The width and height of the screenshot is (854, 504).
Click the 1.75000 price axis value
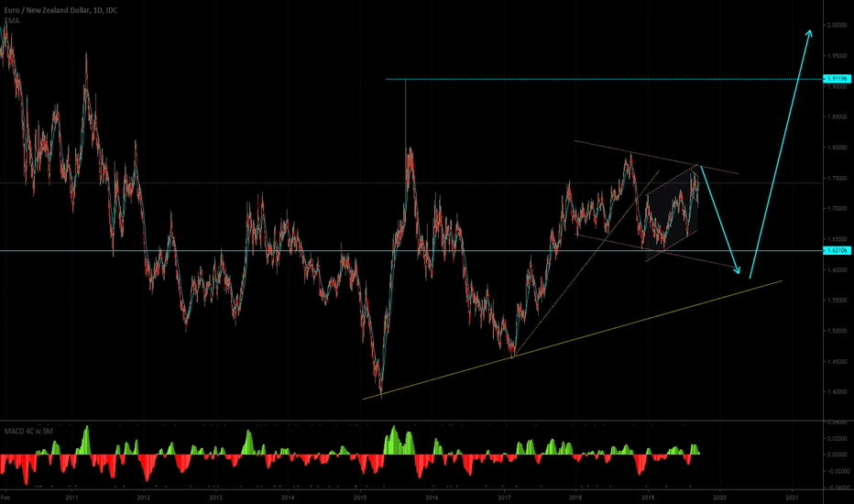click(838, 178)
